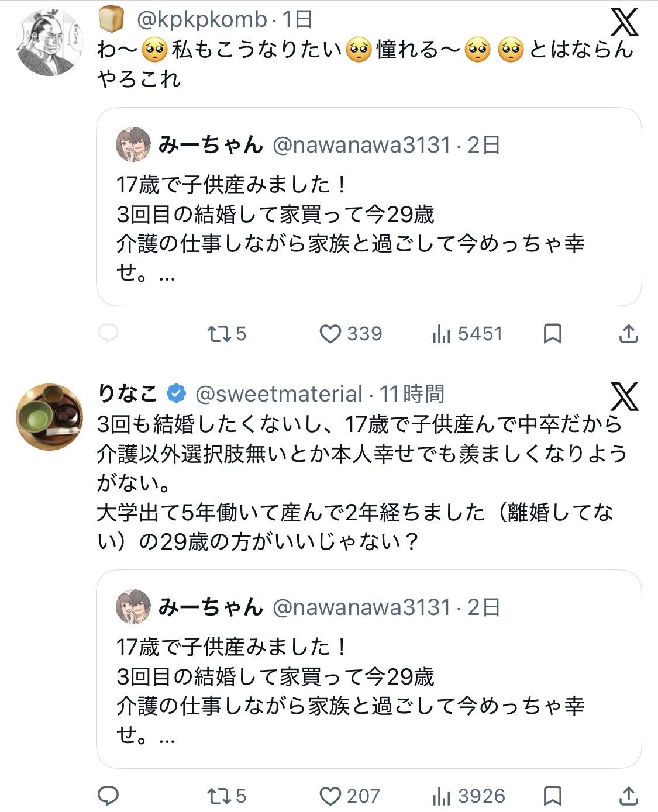The width and height of the screenshot is (658, 812).
Task: Like りなこ's tweet with 207 likes
Action: coord(330,796)
